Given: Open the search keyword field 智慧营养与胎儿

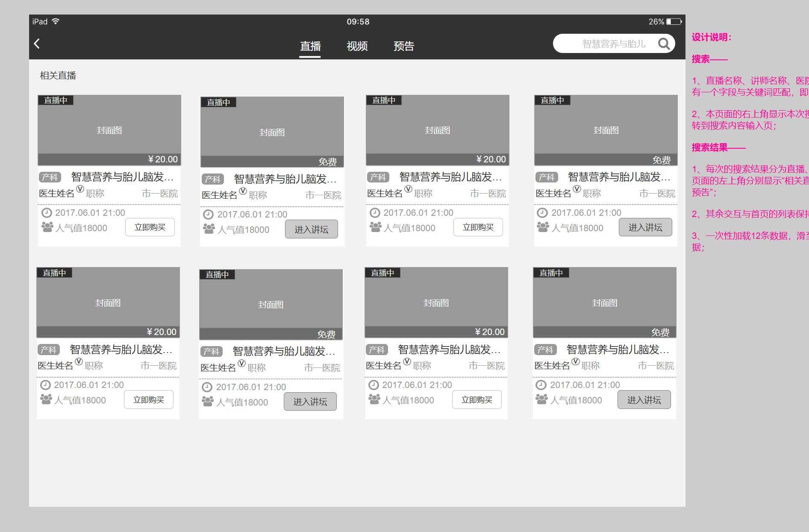Looking at the screenshot, I should [612, 43].
